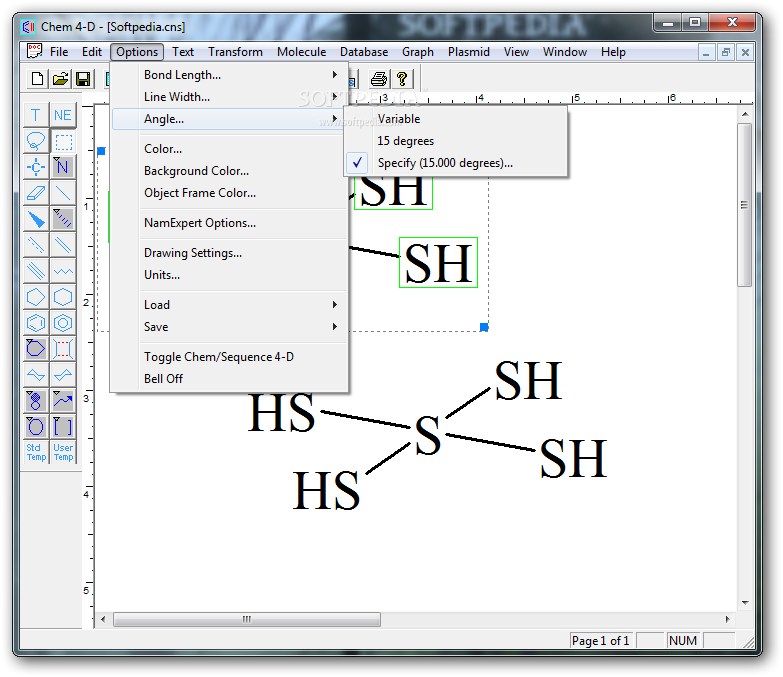Screen dimensions: 783x677
Task: Open the Units... dialog
Action: [229, 275]
